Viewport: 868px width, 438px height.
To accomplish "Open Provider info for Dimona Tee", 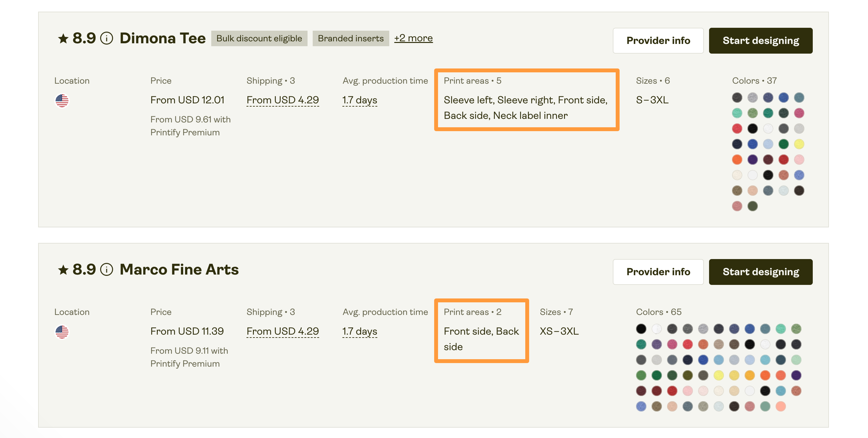I will tap(658, 40).
